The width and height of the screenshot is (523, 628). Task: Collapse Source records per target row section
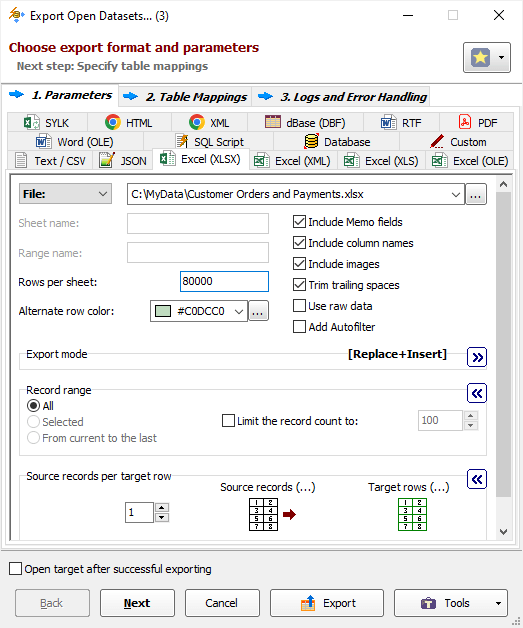477,479
